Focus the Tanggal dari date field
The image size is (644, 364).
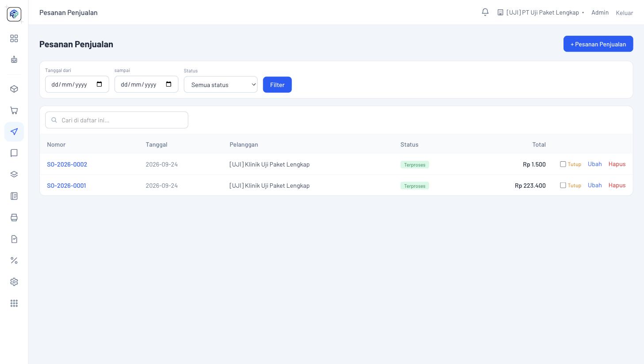pos(77,84)
